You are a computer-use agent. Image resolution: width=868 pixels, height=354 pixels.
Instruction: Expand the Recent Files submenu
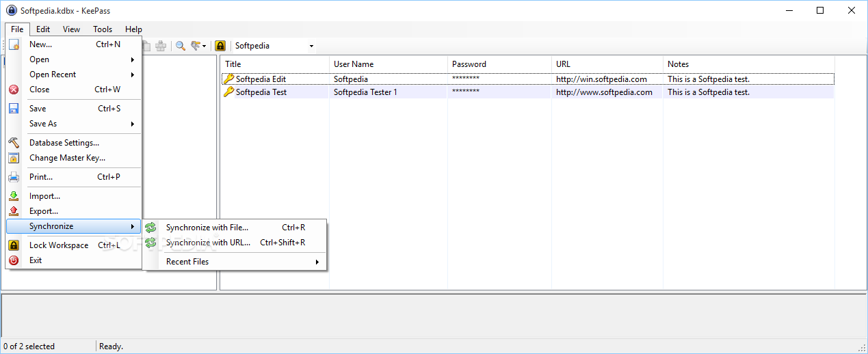(x=235, y=262)
